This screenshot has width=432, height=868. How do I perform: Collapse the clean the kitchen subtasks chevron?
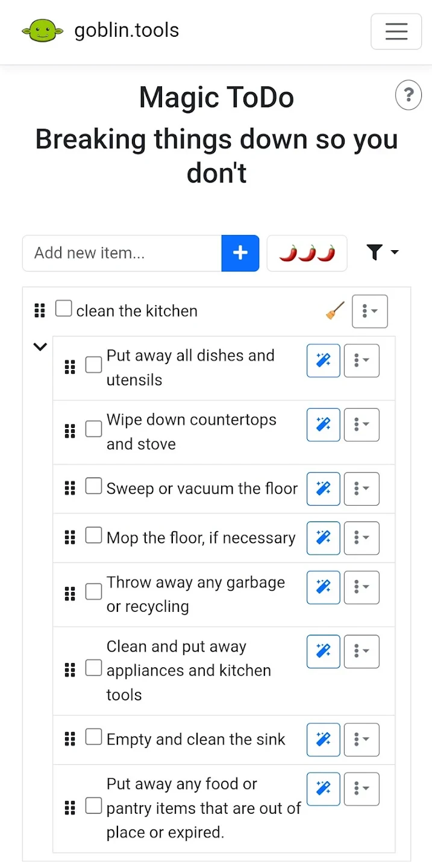[x=40, y=347]
